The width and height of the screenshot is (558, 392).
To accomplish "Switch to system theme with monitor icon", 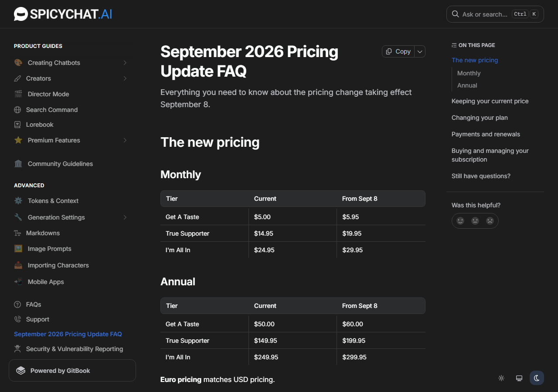I will click(x=519, y=378).
